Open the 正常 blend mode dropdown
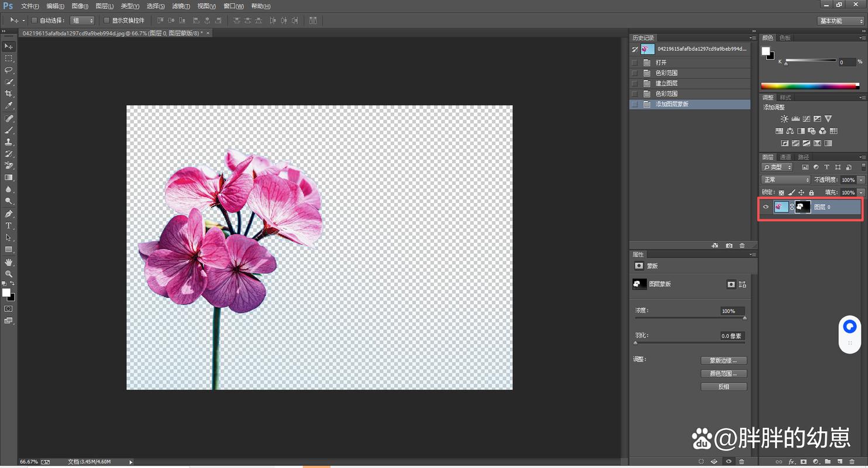The image size is (868, 468). coord(786,180)
